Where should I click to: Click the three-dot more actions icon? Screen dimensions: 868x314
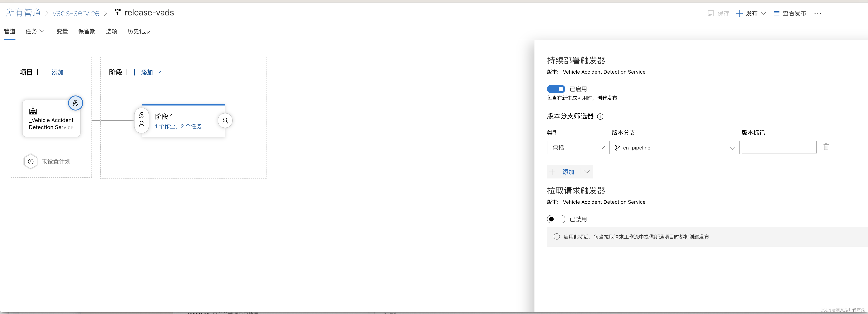point(818,14)
